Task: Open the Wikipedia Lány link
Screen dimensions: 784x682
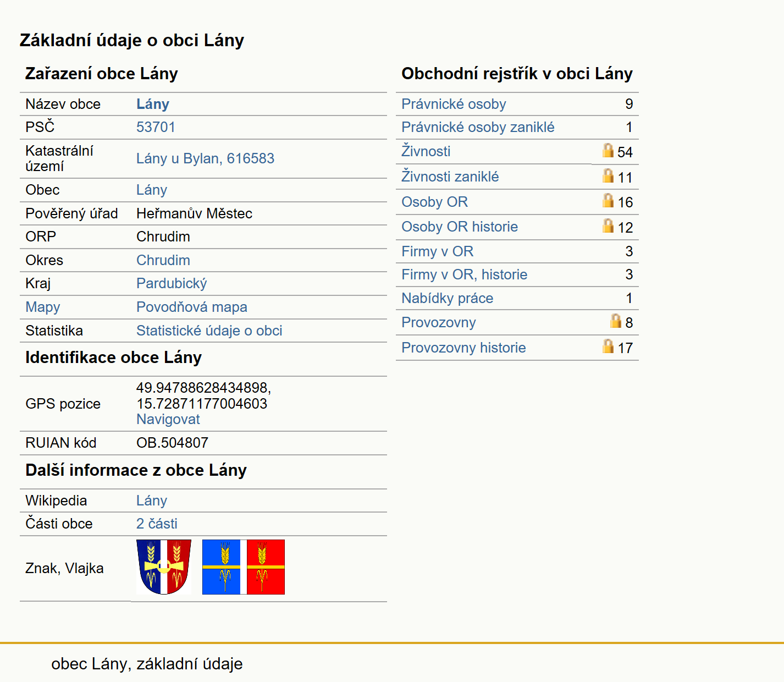Action: coord(152,501)
